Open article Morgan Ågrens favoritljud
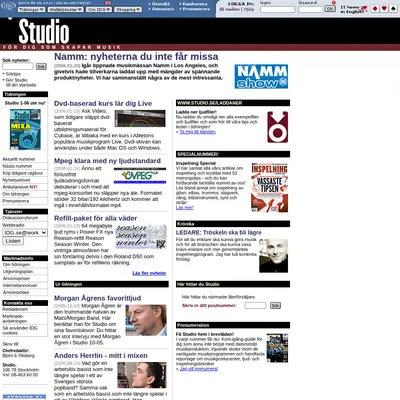The image size is (400, 400). [98, 298]
